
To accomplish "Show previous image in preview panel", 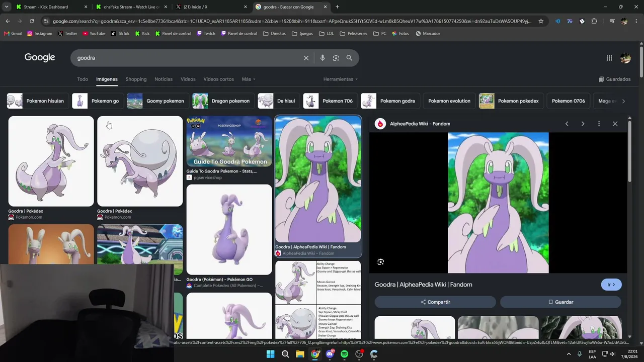I will pos(567,124).
